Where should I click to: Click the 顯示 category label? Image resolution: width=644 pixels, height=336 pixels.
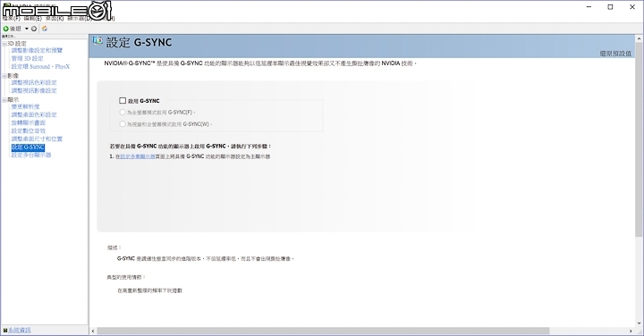13,100
